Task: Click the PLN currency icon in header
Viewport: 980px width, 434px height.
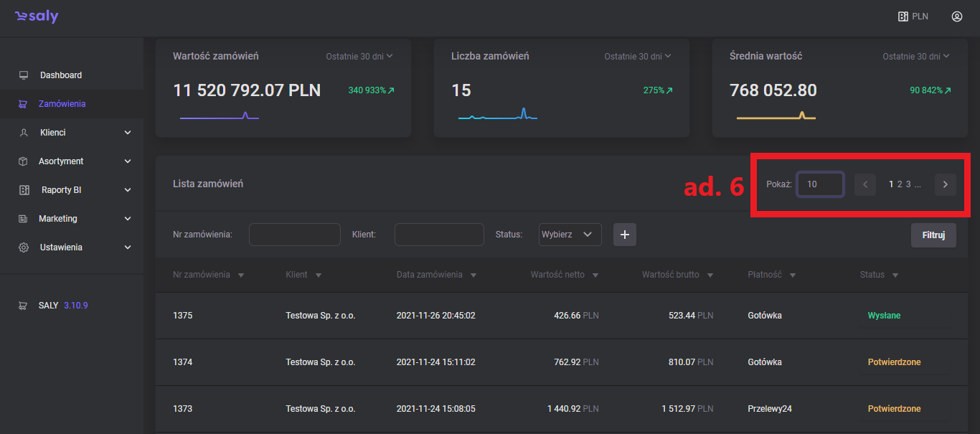Action: 903,16
